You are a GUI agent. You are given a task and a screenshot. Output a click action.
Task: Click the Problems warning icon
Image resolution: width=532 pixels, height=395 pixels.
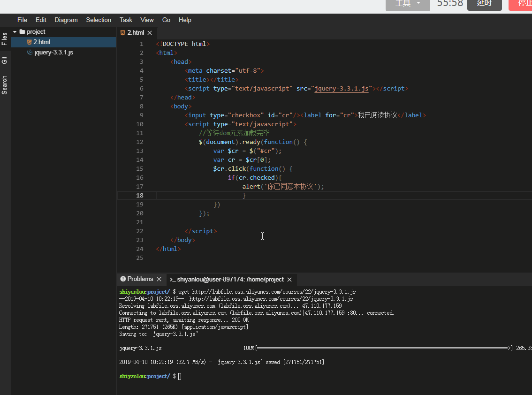pos(123,279)
